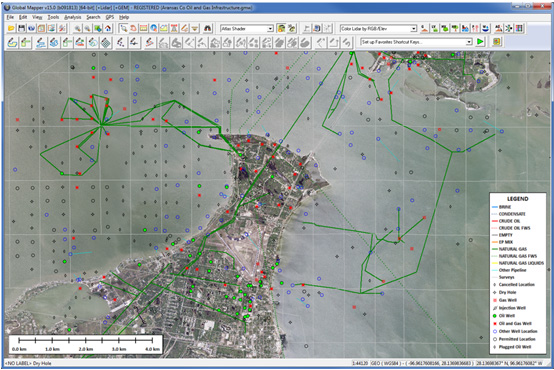The image size is (554, 370).
Task: Open the Help menu
Action: coord(124,17)
